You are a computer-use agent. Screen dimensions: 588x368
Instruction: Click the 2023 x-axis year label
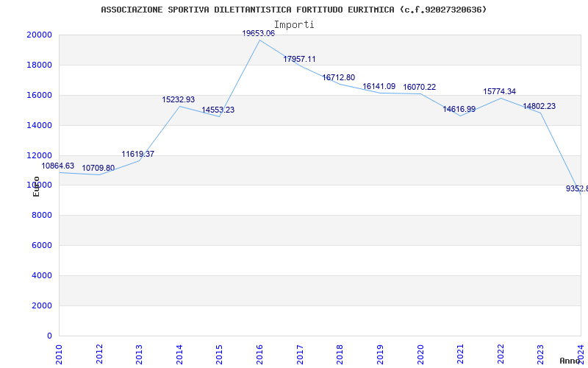coord(540,354)
